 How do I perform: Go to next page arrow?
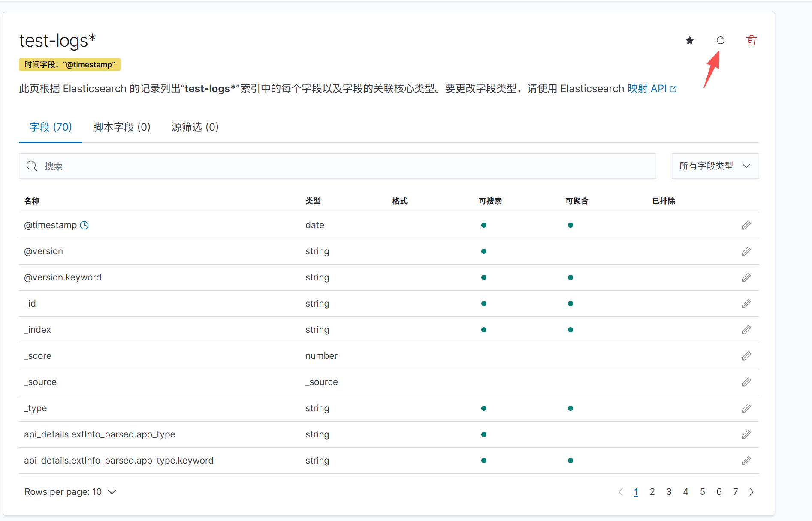pyautogui.click(x=752, y=492)
